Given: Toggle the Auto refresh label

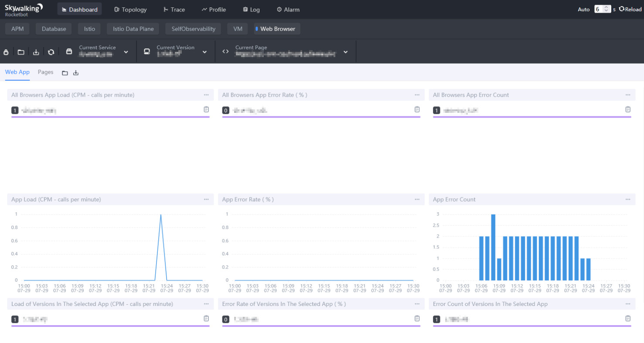Looking at the screenshot, I should tap(583, 9).
